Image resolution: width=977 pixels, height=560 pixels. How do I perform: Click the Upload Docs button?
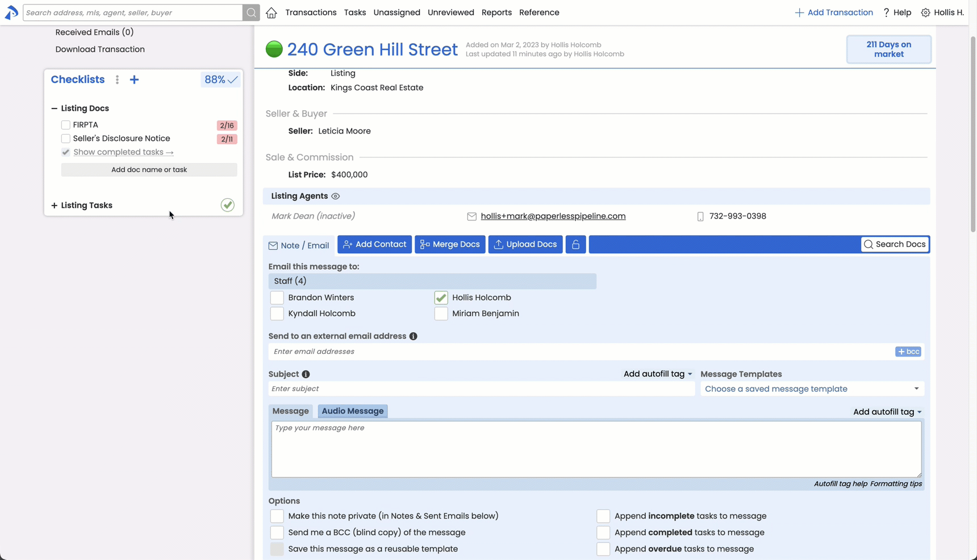tap(525, 244)
